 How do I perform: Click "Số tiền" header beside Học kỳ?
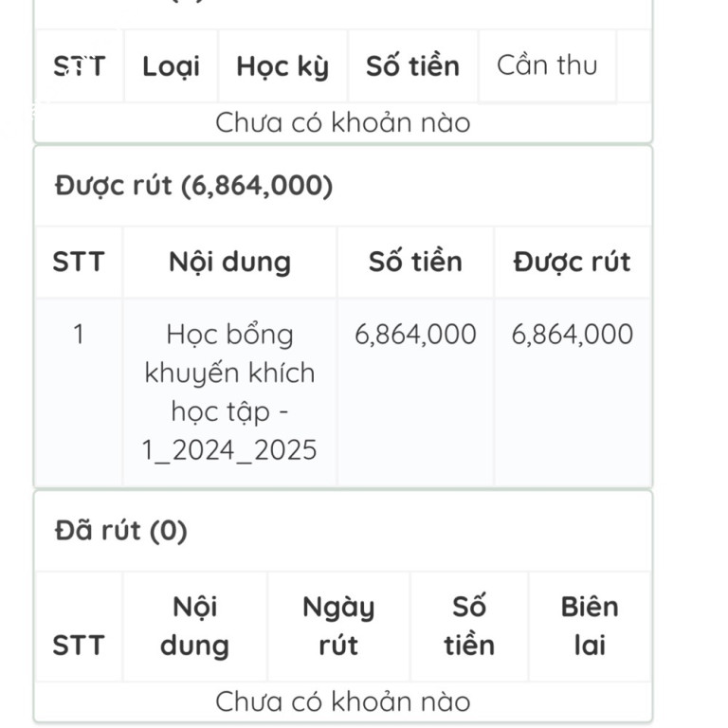tap(412, 66)
